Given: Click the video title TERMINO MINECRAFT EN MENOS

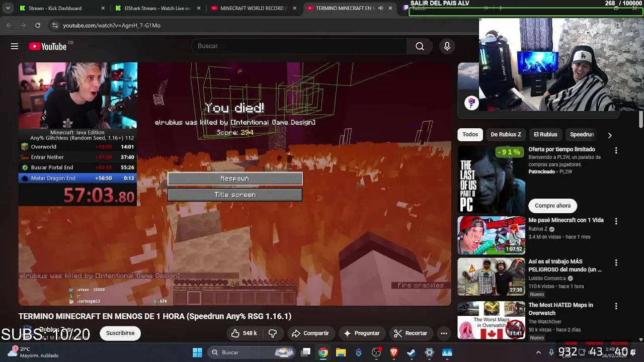Looking at the screenshot, I should (x=155, y=316).
